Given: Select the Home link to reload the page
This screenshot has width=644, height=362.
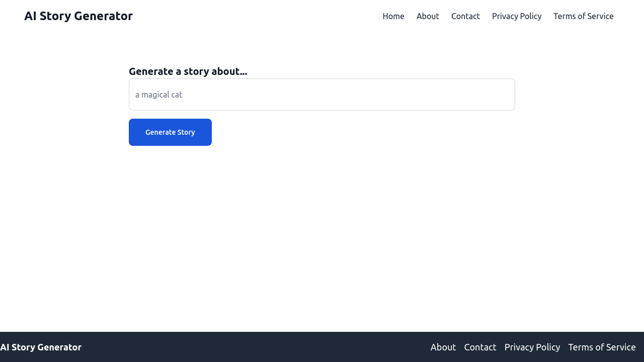Looking at the screenshot, I should (393, 16).
